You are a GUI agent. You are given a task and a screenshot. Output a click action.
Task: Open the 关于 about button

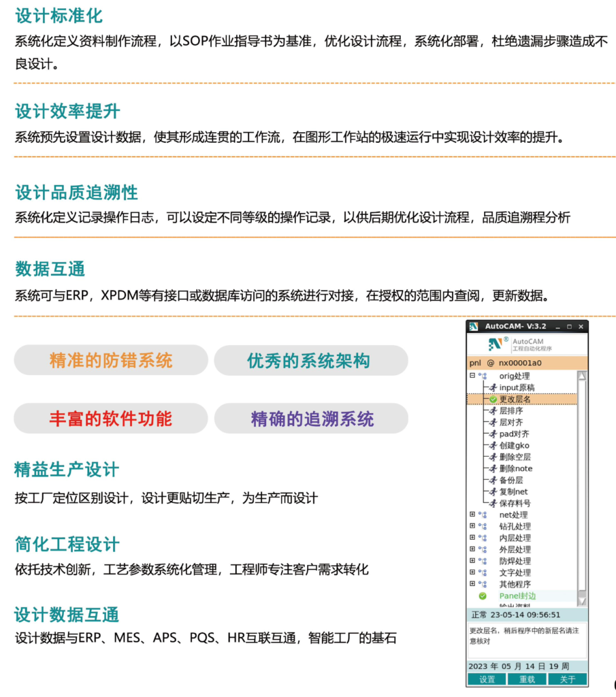point(568,680)
